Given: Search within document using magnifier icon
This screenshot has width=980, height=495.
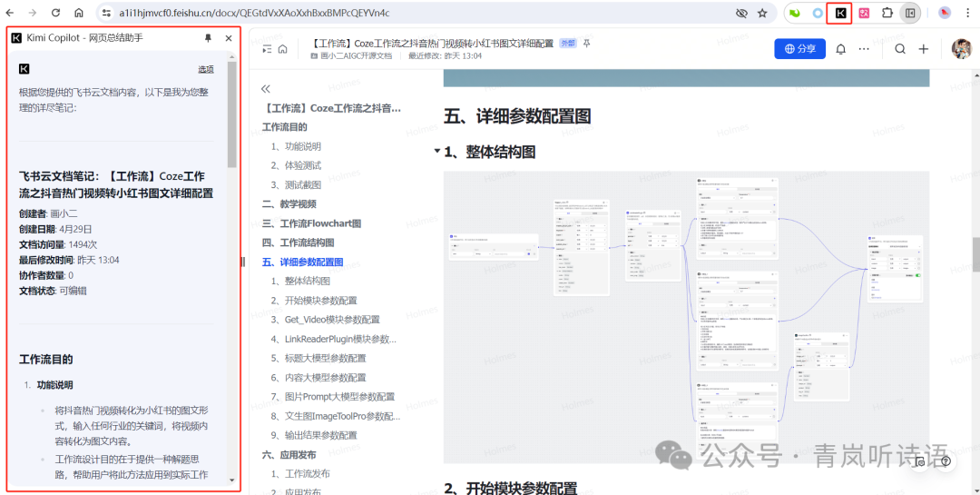Looking at the screenshot, I should (900, 49).
